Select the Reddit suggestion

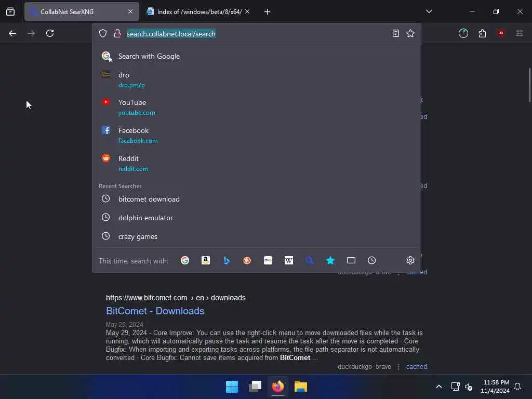[x=257, y=164]
